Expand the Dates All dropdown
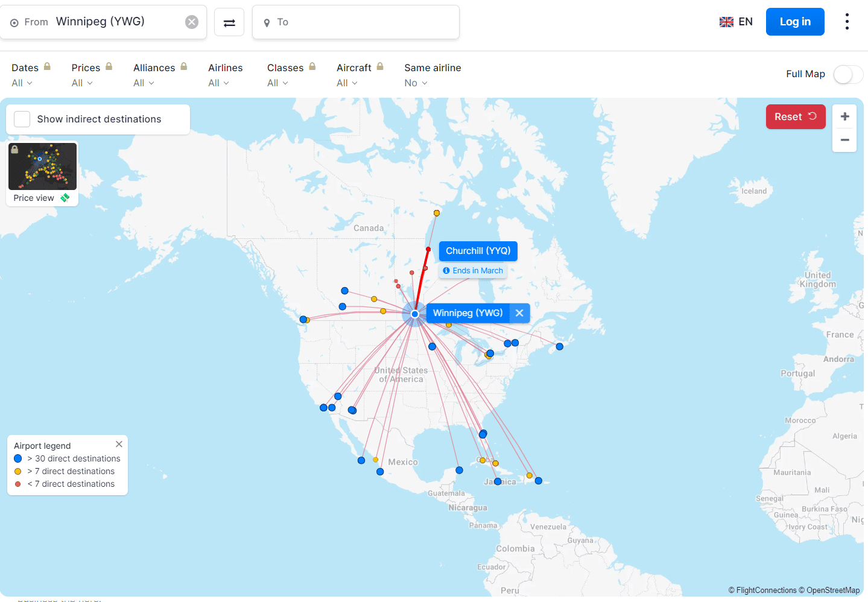Viewport: 868px width, 602px height. 22,83
